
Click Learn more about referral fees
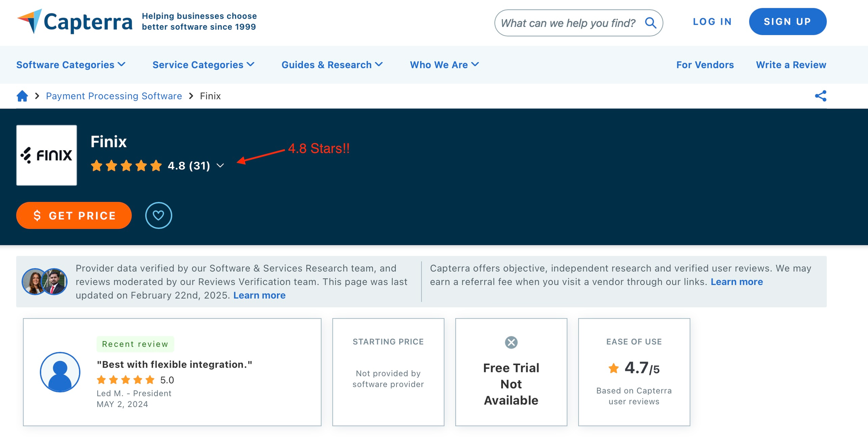737,282
